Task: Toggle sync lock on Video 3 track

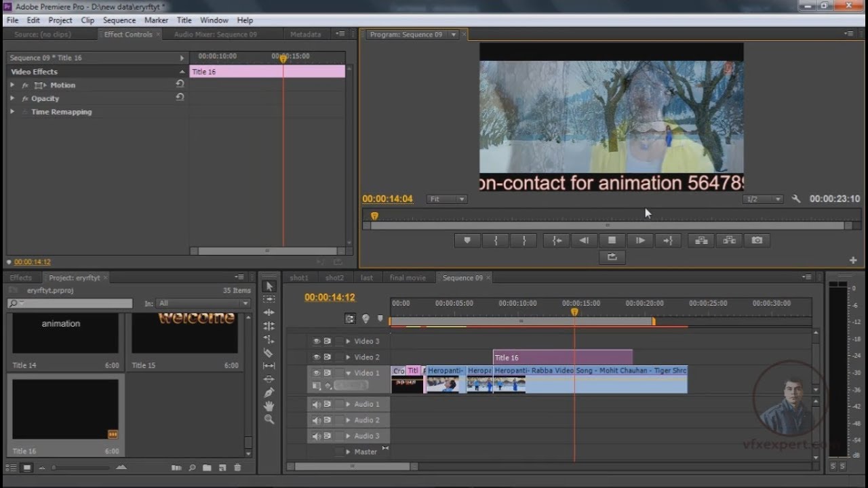Action: (x=328, y=341)
